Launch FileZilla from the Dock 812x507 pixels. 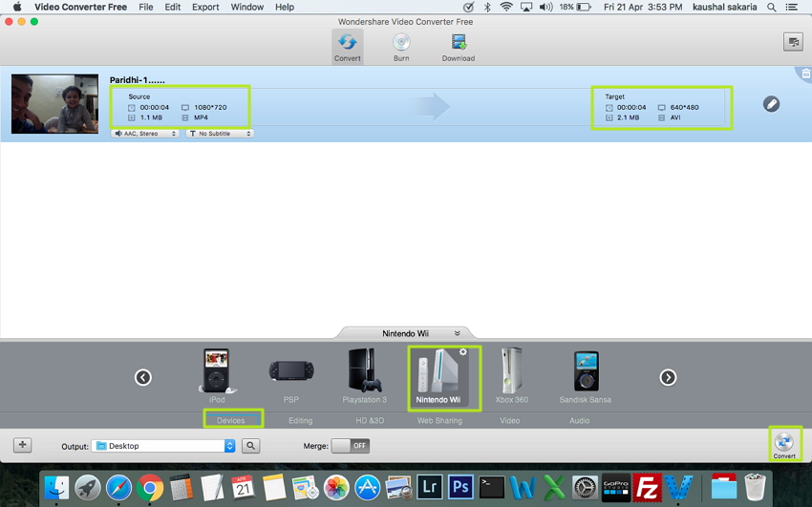click(x=648, y=487)
